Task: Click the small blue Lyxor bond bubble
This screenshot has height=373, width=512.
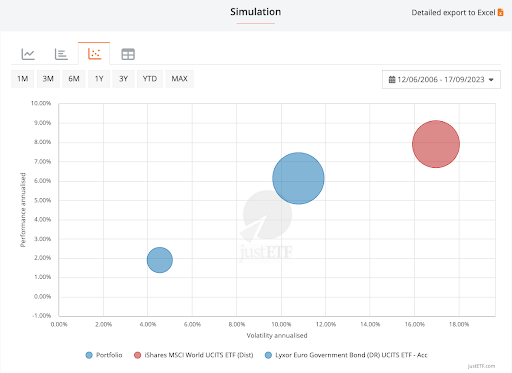Action: (x=160, y=260)
